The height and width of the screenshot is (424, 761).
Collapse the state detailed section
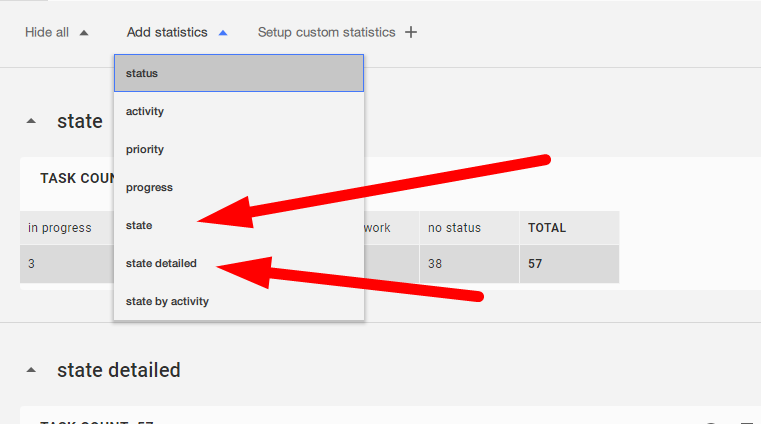(31, 370)
